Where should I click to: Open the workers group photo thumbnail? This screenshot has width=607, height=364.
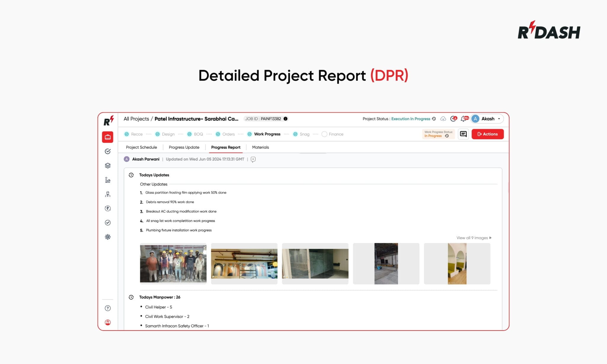point(173,263)
